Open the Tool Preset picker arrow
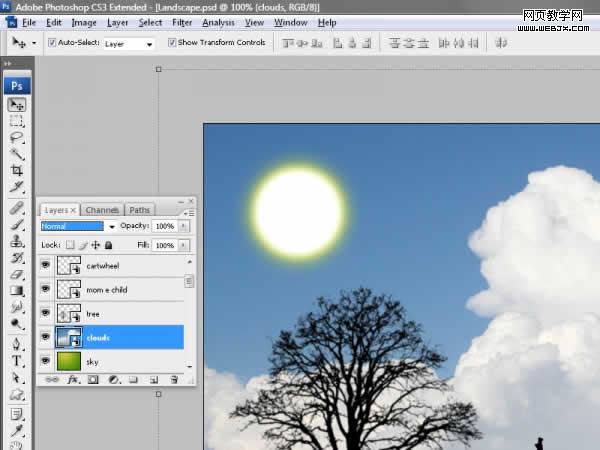 [34, 43]
